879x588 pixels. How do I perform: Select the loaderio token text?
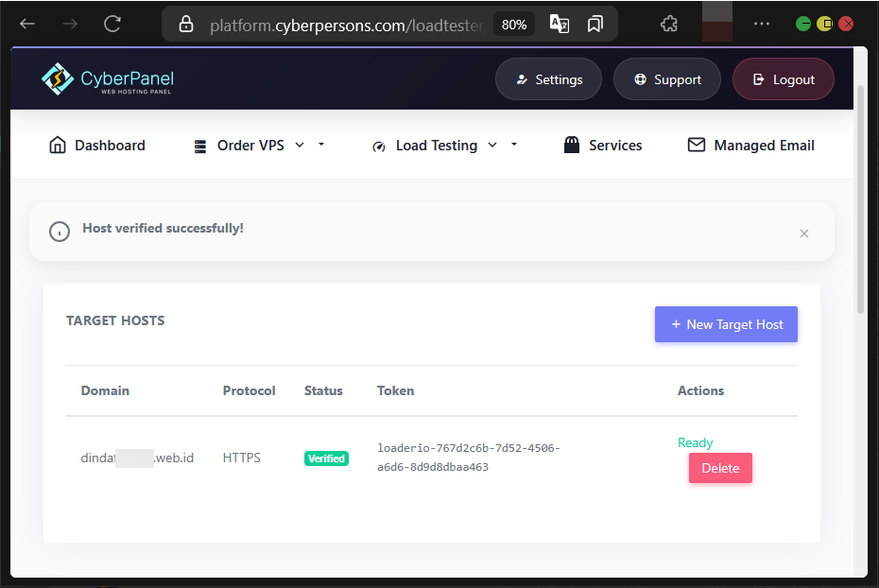(468, 458)
